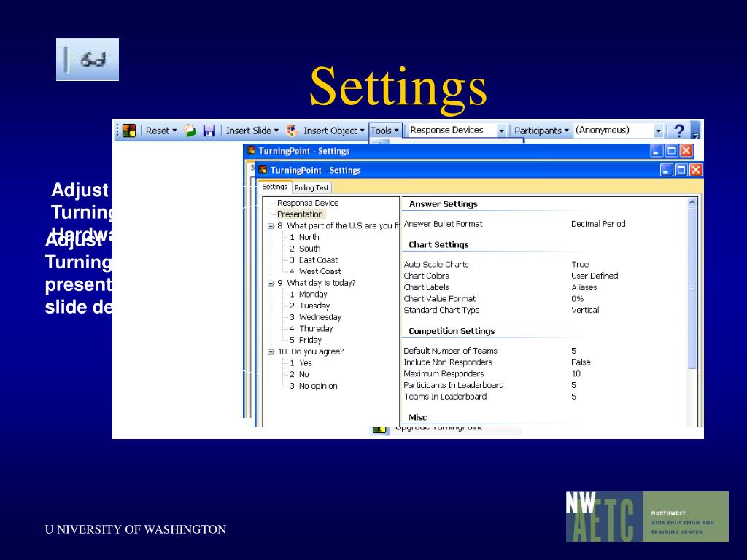
Task: Select the Thursday answer
Action: (x=311, y=329)
